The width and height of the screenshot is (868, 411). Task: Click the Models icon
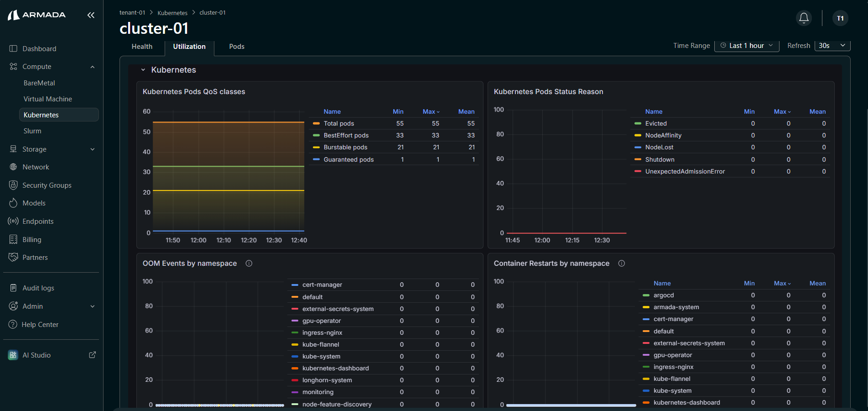pos(13,203)
